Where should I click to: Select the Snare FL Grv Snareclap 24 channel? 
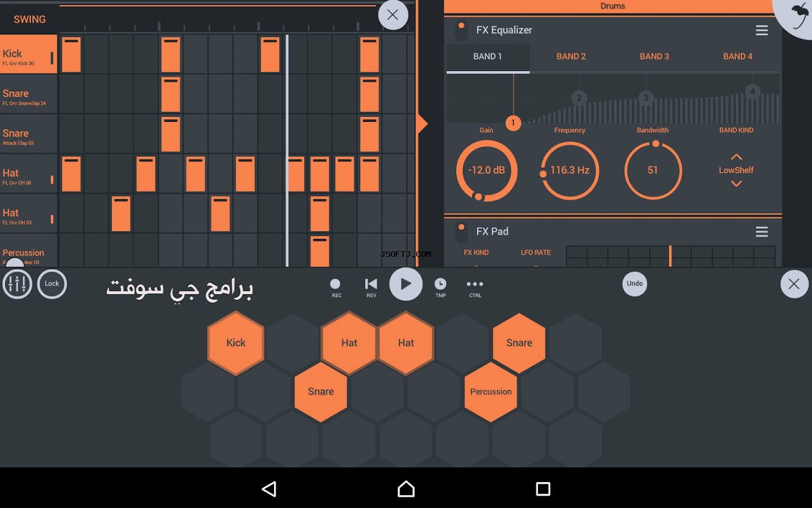[28, 95]
